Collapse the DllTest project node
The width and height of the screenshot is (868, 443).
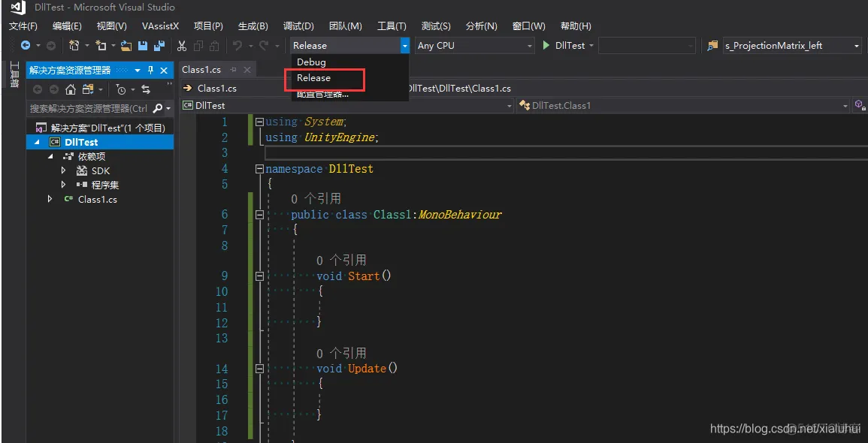(38, 142)
